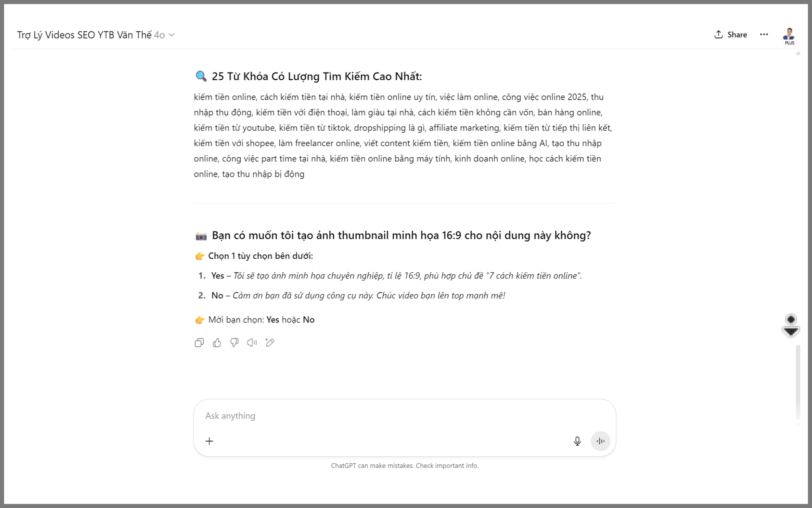This screenshot has height=508, width=812.
Task: Open the three-dots more options menu
Action: click(764, 34)
